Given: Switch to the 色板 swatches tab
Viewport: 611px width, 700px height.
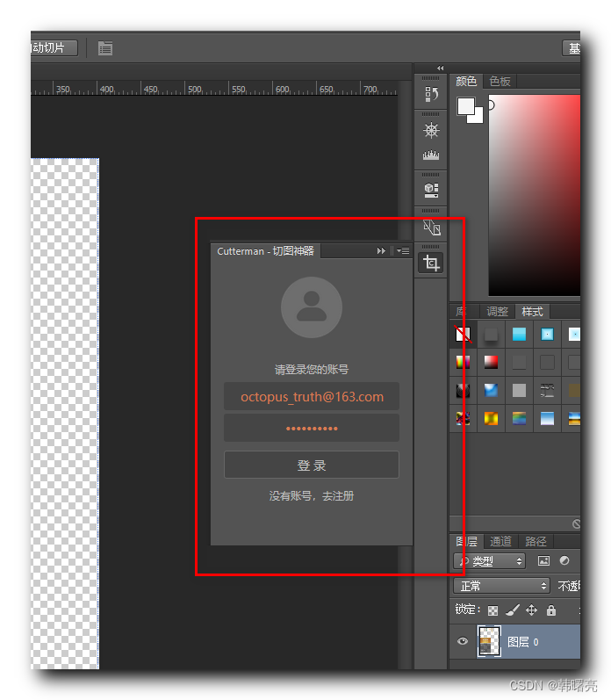Looking at the screenshot, I should point(500,82).
